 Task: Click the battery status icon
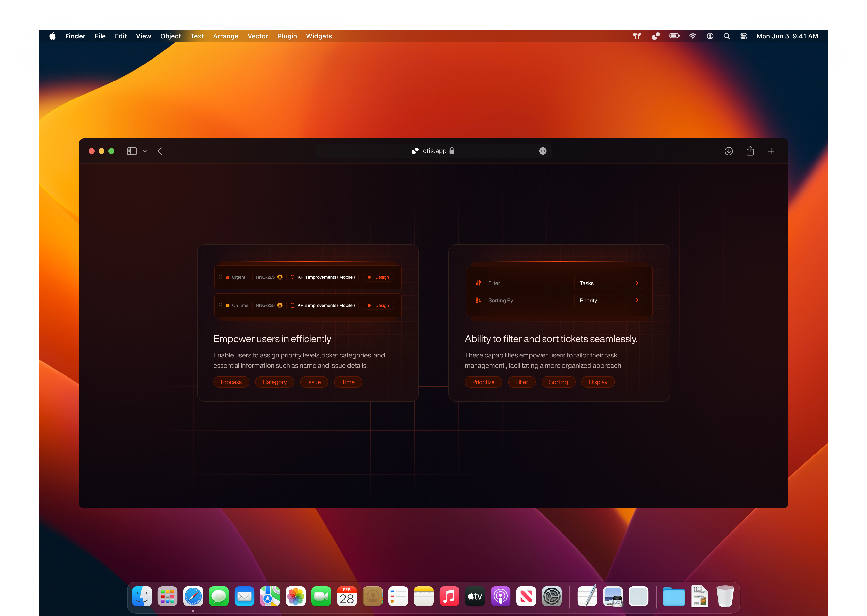tap(674, 36)
